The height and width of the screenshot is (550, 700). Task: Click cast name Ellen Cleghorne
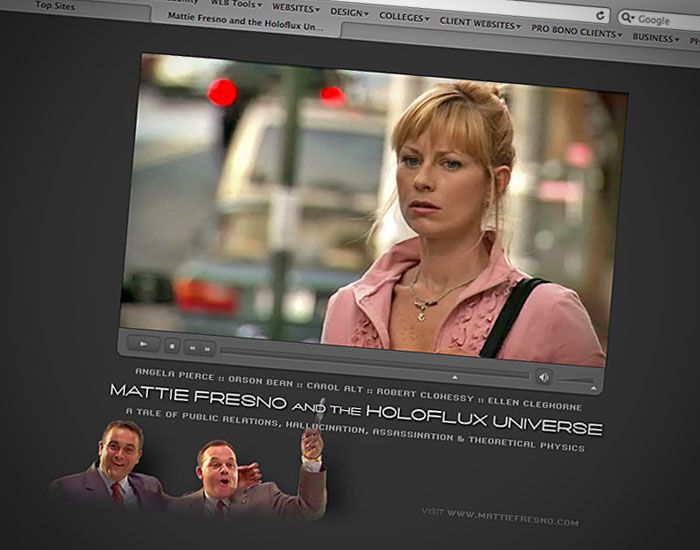coord(535,404)
